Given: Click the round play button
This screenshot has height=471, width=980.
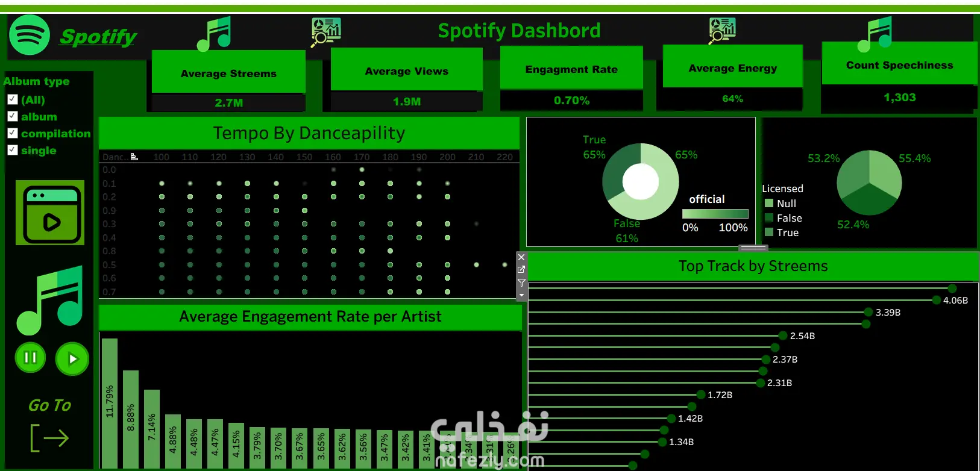Looking at the screenshot, I should [72, 359].
